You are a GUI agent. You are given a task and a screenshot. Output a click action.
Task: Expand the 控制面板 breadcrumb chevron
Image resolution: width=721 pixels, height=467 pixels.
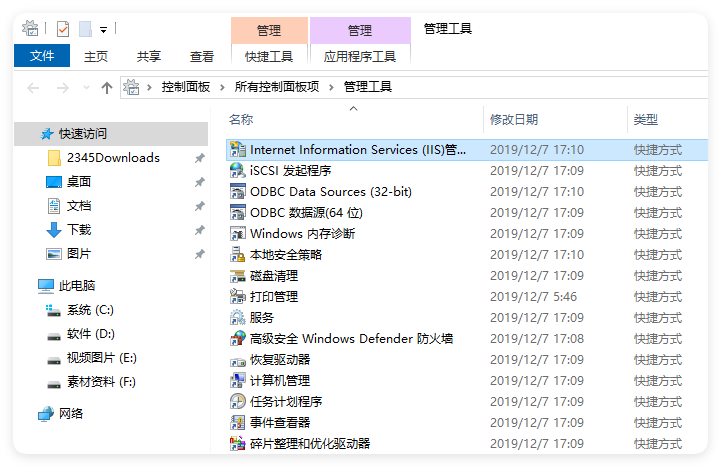coord(222,88)
